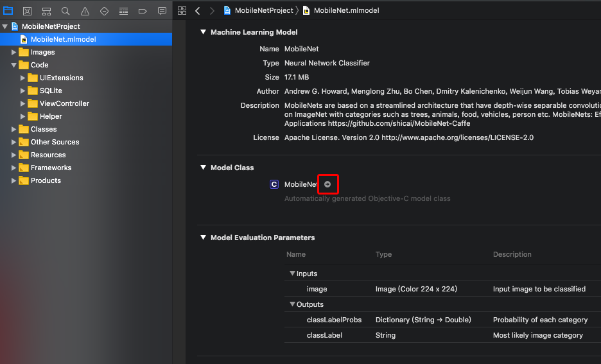Open the Report navigator speech-bubble icon
The height and width of the screenshot is (364, 601).
(162, 11)
